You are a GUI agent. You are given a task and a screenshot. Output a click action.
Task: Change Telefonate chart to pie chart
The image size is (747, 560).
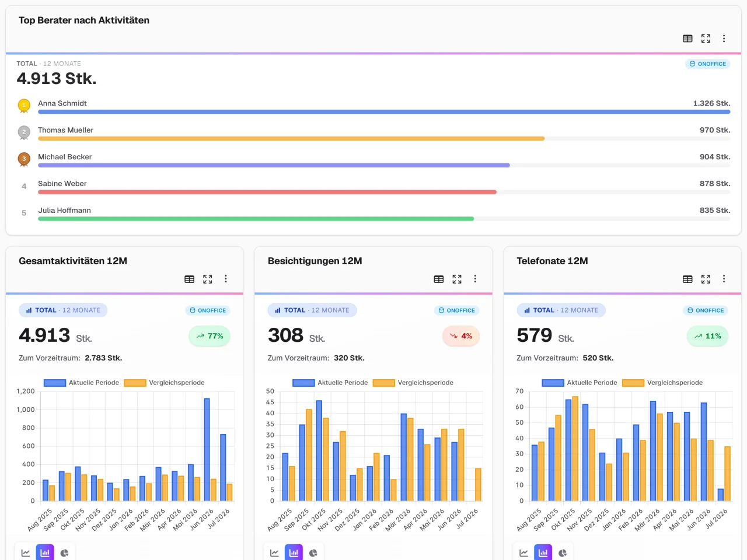coord(563,553)
